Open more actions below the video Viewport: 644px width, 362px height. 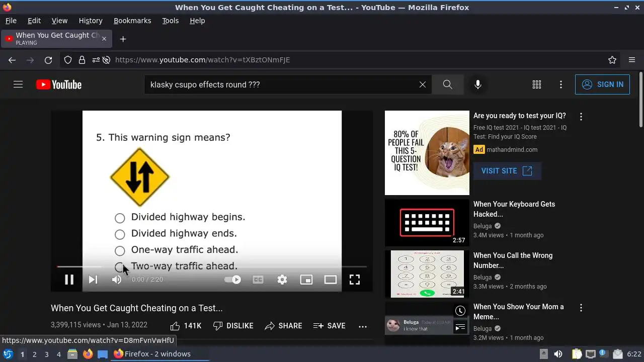(363, 326)
